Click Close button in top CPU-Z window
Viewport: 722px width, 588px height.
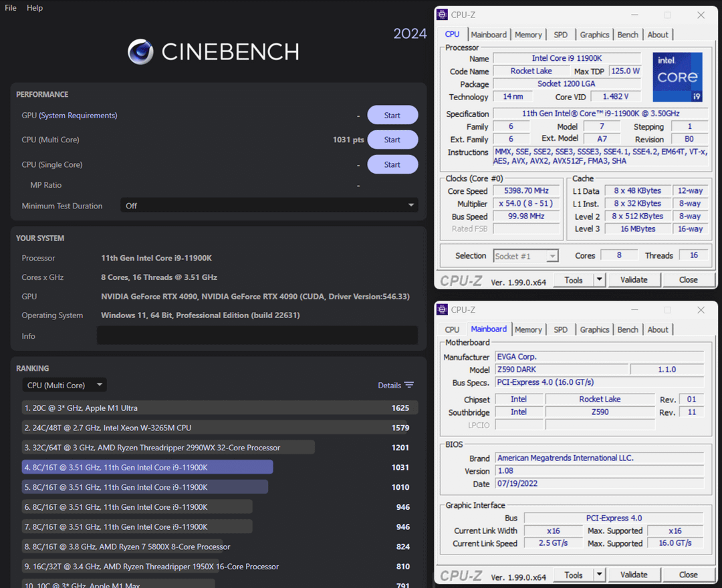688,280
